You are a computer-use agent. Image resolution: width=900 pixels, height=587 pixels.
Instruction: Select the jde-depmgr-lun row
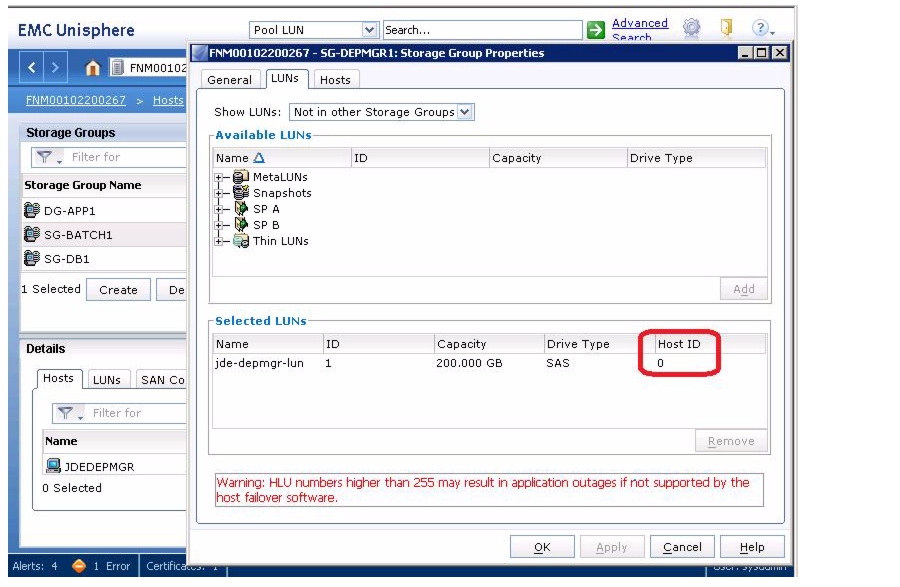coord(489,363)
